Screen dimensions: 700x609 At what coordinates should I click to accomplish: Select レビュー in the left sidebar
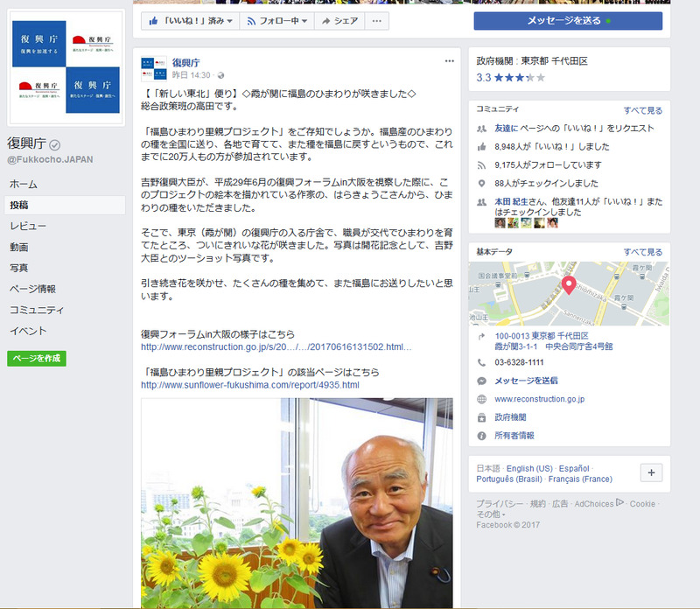point(28,226)
